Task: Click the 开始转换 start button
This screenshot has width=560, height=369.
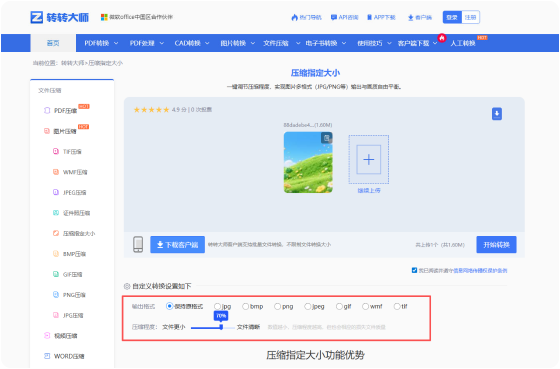Action: coord(496,245)
